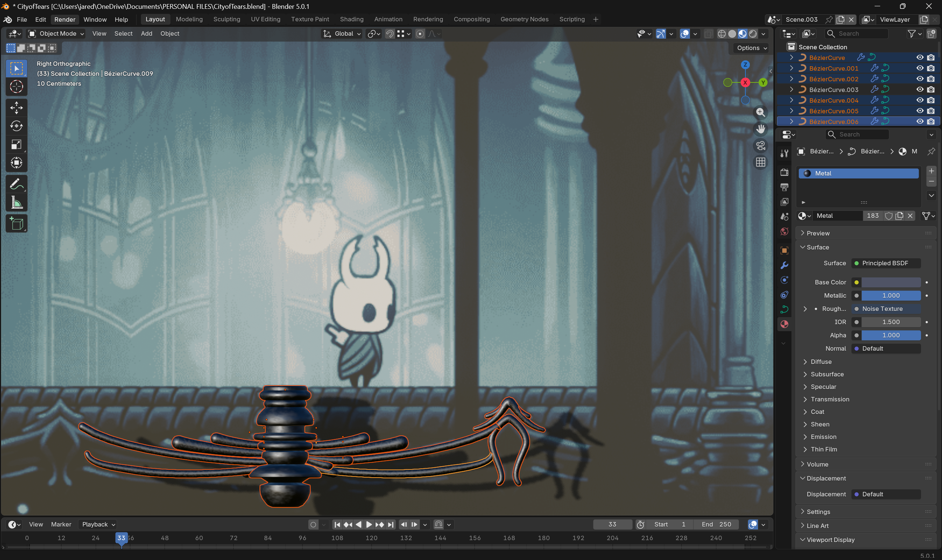The height and width of the screenshot is (560, 942).
Task: Hide BézierCurve.003 in viewport
Action: coord(920,89)
